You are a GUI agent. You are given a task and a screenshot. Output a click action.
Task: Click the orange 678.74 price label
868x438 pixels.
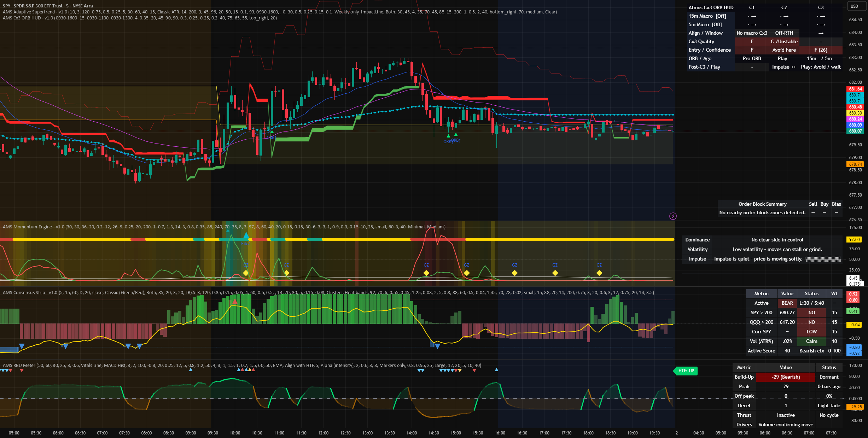click(855, 164)
